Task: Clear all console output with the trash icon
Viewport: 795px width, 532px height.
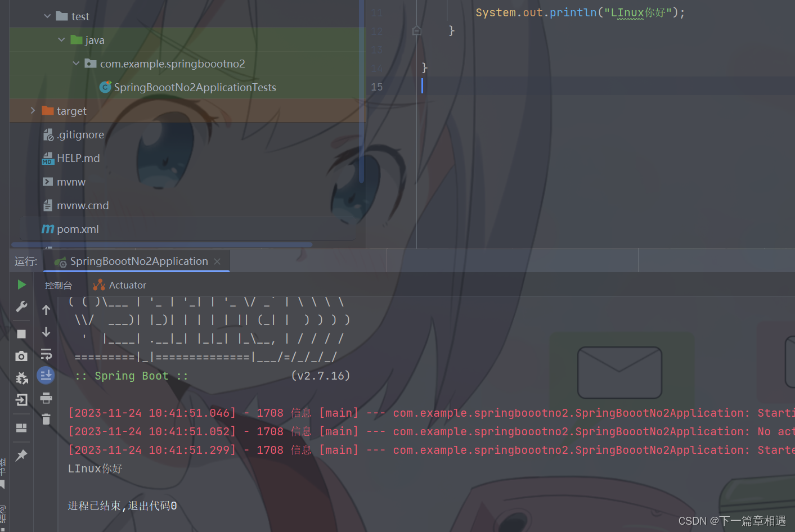Action: pyautogui.click(x=46, y=419)
